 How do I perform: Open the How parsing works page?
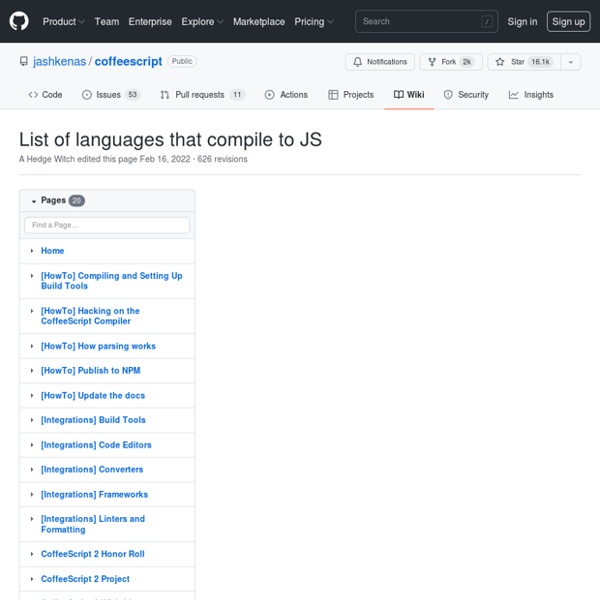tap(98, 346)
